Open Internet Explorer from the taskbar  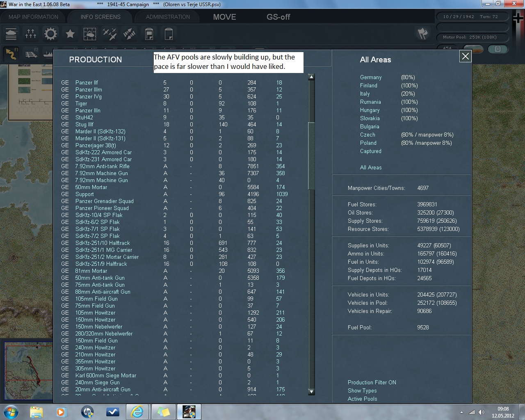pyautogui.click(x=137, y=412)
